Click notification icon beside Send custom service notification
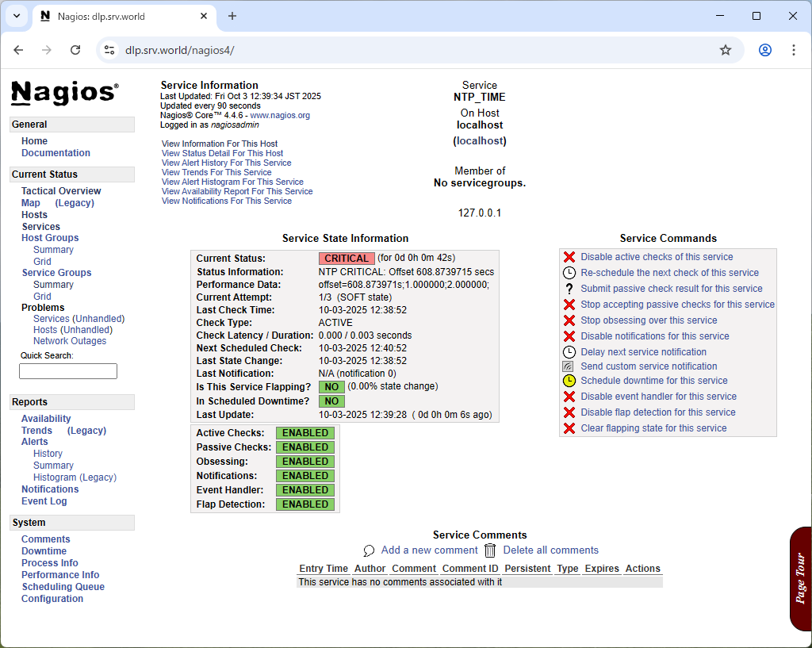 [x=568, y=366]
